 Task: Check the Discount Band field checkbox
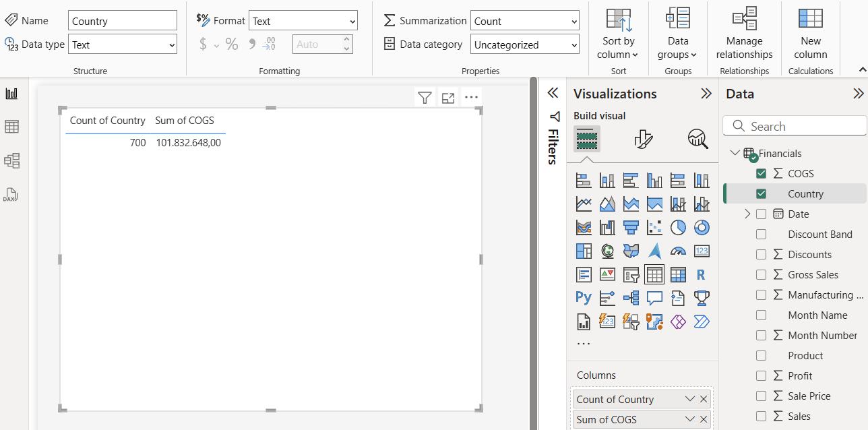point(761,234)
